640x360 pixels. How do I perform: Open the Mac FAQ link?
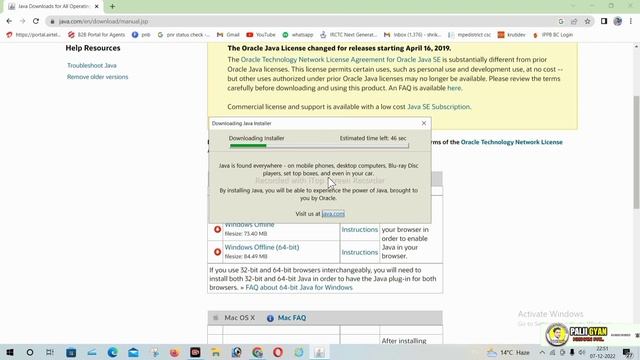click(x=292, y=318)
